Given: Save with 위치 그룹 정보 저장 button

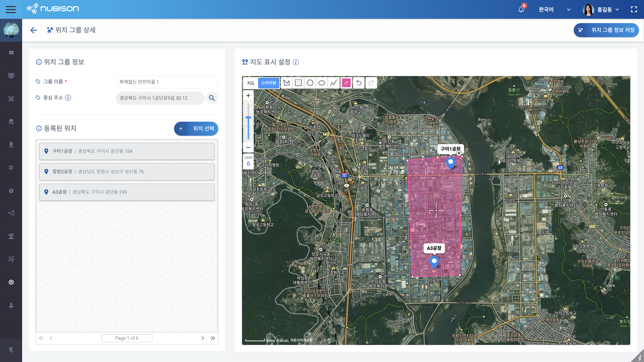Looking at the screenshot, I should tap(606, 30).
